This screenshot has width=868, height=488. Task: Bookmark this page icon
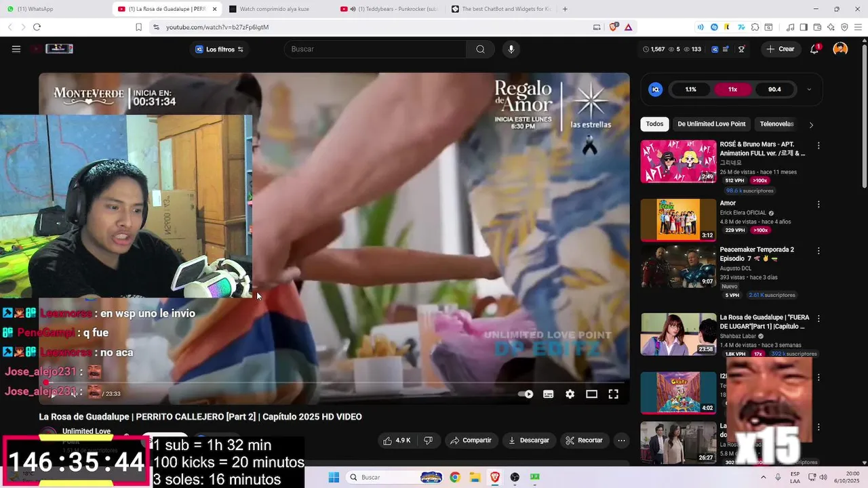138,27
